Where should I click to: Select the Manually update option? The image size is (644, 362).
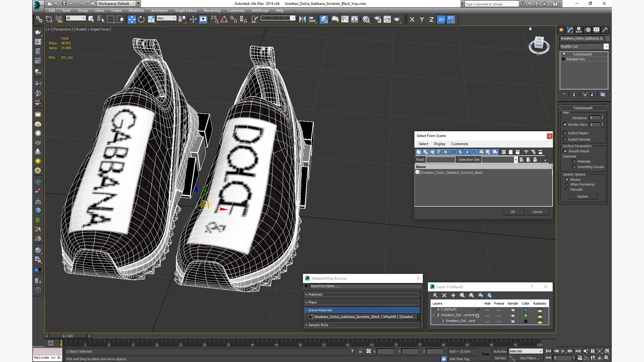coord(567,189)
